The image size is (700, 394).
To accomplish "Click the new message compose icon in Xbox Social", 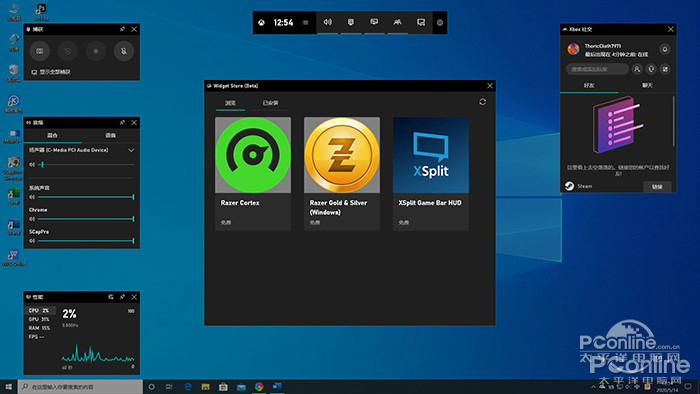I will pos(665,69).
